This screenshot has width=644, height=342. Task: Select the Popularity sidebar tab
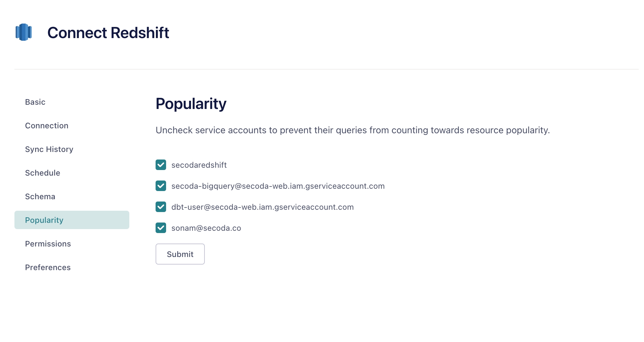[x=44, y=220]
